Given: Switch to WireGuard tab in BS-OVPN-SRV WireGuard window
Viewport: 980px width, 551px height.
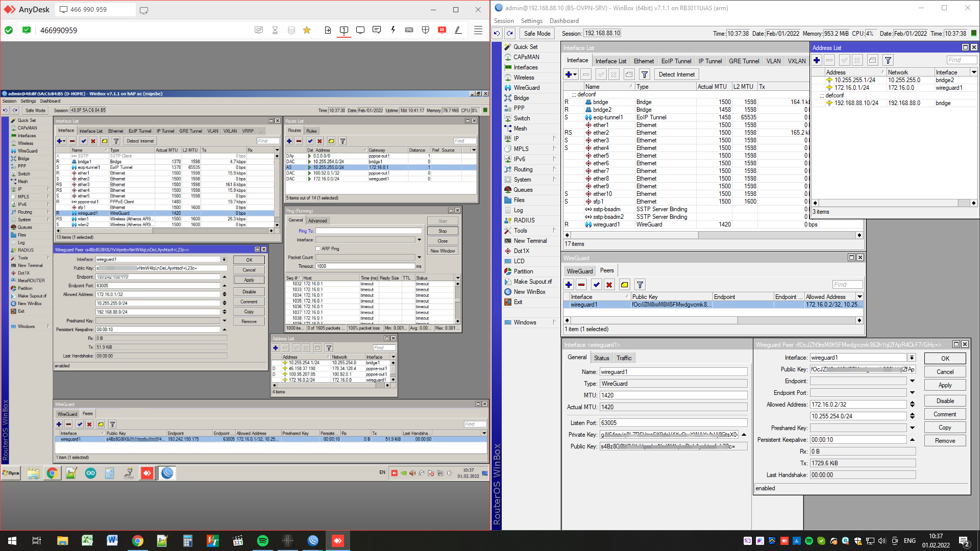Looking at the screenshot, I should [x=580, y=271].
